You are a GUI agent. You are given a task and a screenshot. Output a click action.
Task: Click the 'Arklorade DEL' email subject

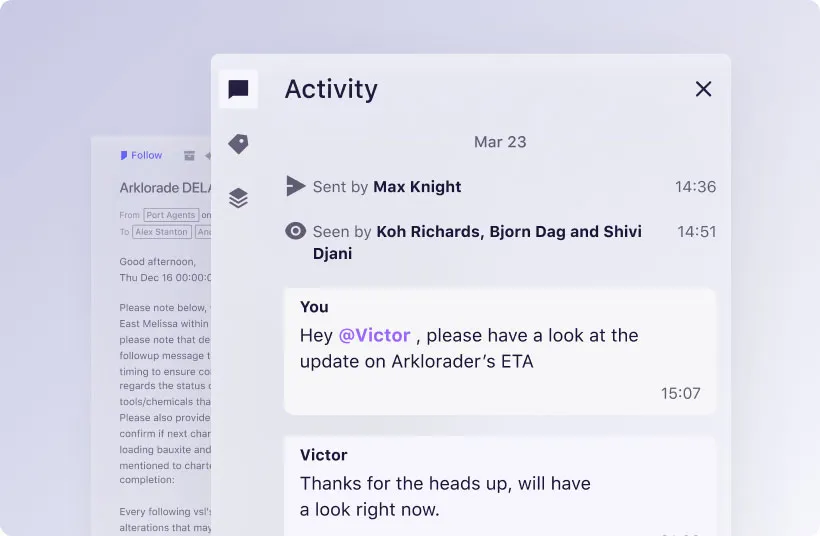pyautogui.click(x=165, y=188)
